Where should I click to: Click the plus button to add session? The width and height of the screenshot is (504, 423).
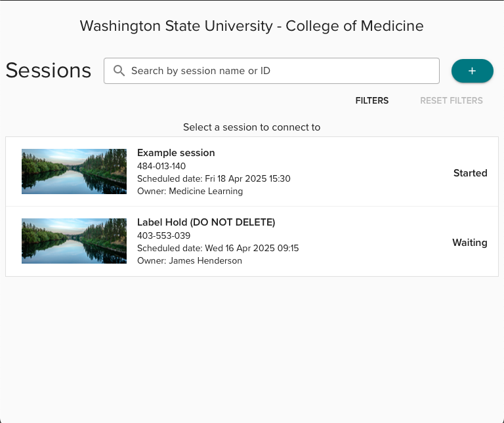[472, 71]
